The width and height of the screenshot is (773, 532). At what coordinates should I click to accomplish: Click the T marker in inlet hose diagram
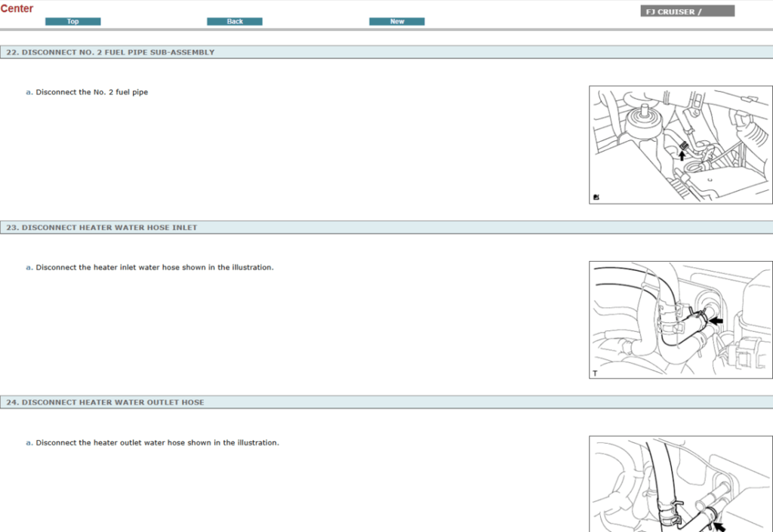(x=593, y=372)
